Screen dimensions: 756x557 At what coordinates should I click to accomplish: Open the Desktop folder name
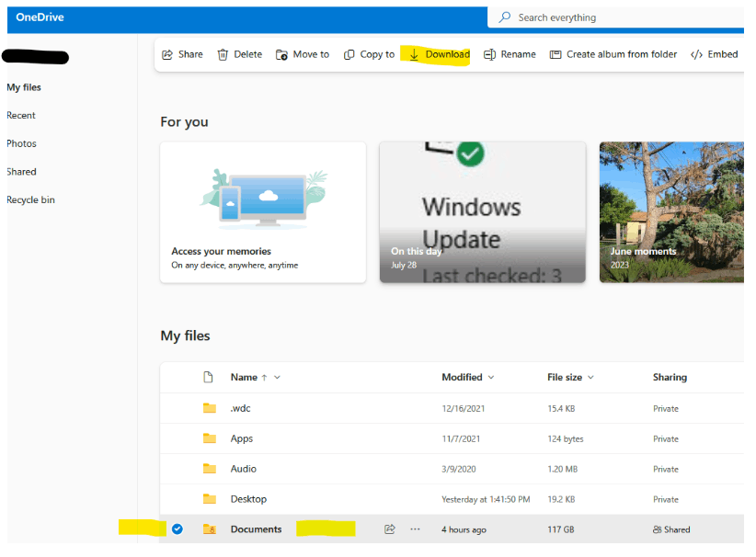point(248,499)
